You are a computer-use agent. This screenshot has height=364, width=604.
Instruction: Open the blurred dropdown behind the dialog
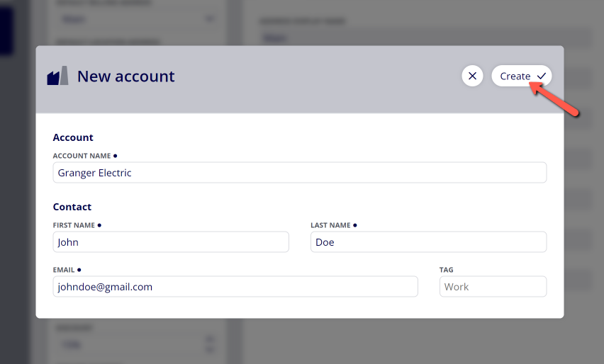tap(137, 19)
